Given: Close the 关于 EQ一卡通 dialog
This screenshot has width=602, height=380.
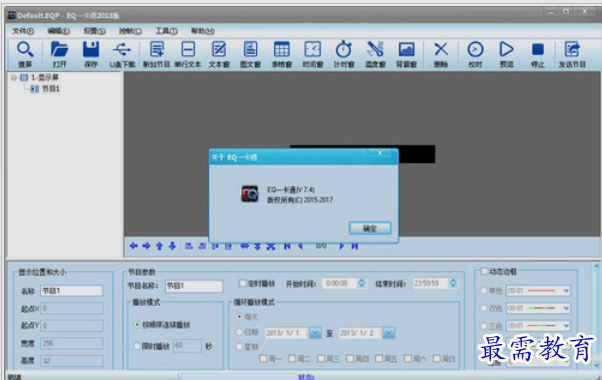Looking at the screenshot, I should 379,153.
